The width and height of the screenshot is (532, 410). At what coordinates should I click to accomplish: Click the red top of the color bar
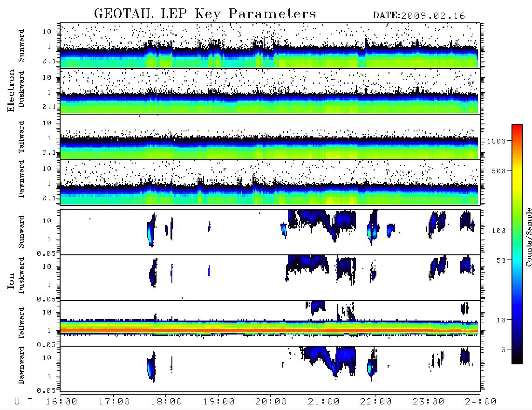[x=517, y=128]
